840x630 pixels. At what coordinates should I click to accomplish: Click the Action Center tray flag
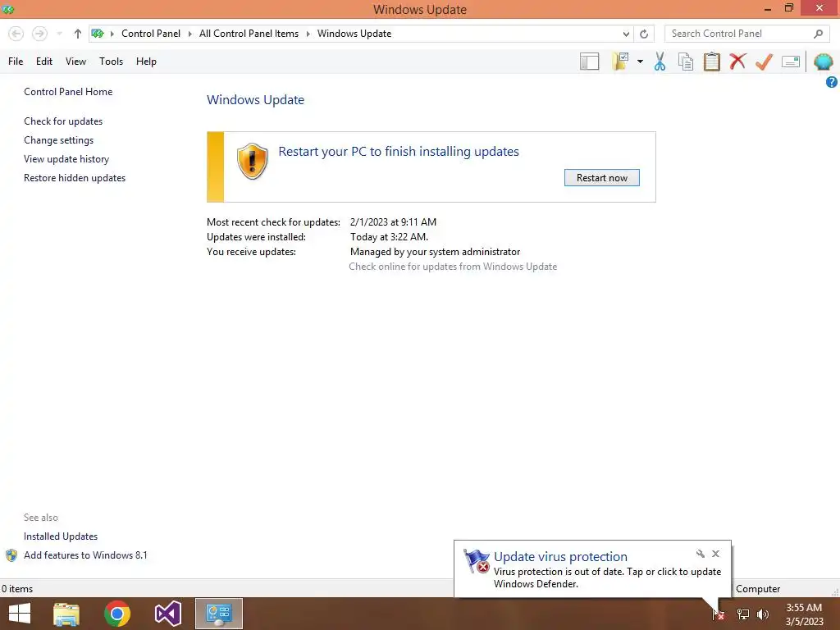(719, 614)
